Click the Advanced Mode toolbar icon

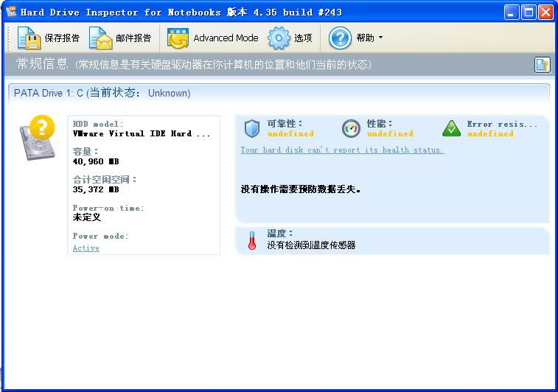click(178, 38)
